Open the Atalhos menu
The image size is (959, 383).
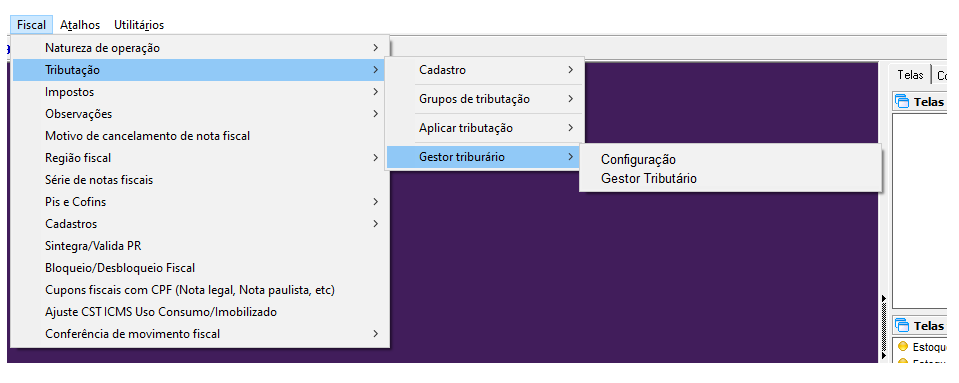80,25
